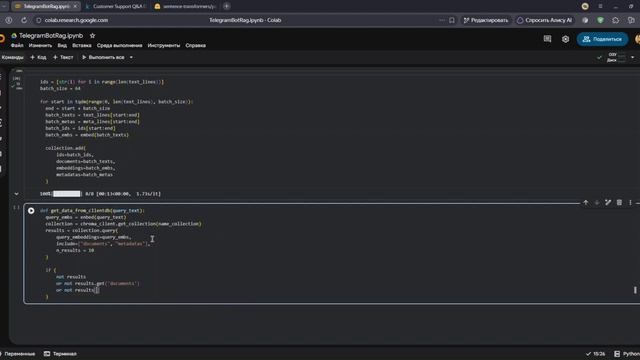Click the Поделиться share button
Image resolution: width=640 pixels, height=360 pixels.
pos(602,39)
